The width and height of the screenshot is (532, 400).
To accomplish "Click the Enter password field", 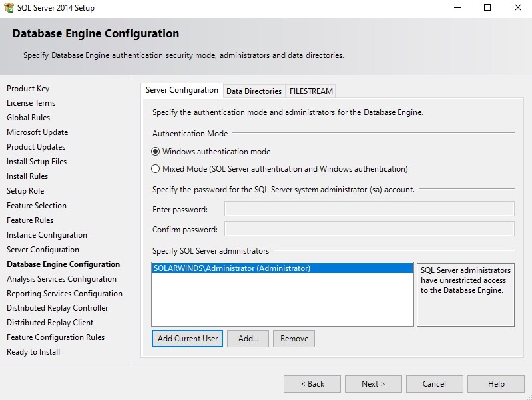I will click(369, 209).
